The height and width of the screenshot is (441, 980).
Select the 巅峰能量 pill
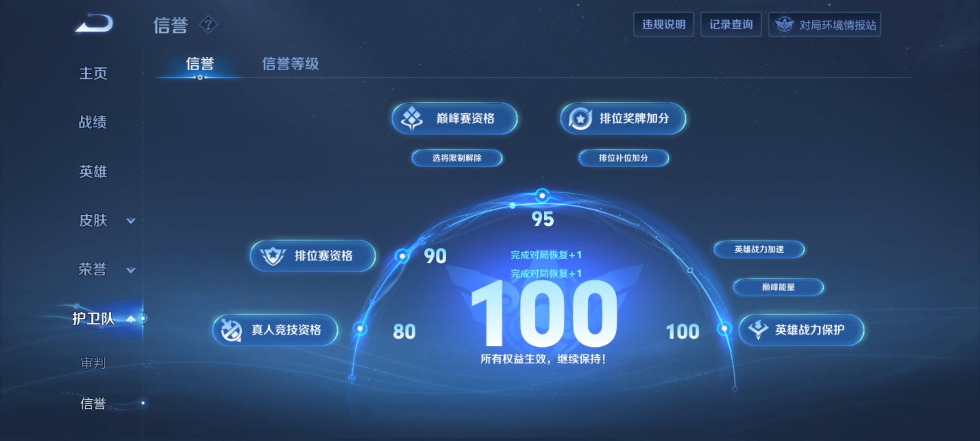coord(778,287)
